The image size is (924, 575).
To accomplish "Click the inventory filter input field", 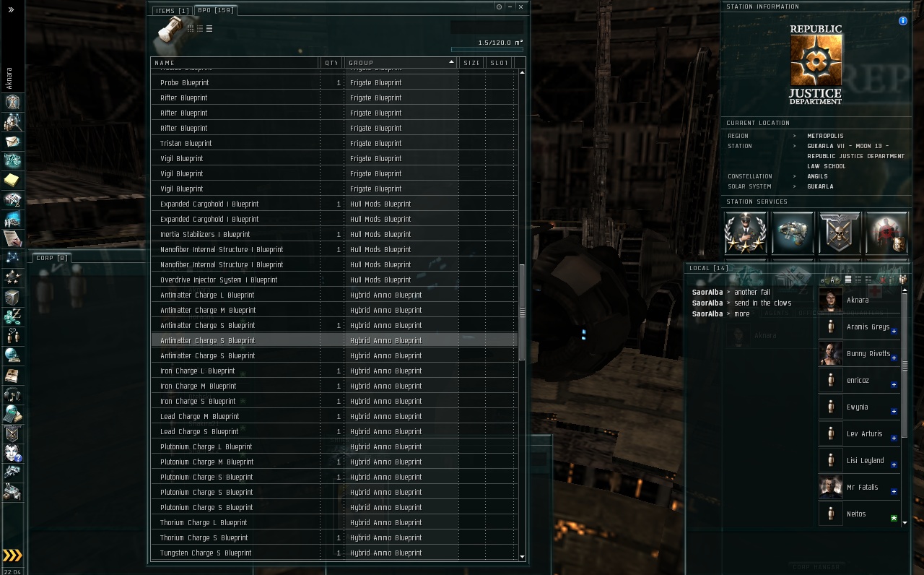I will [x=487, y=27].
